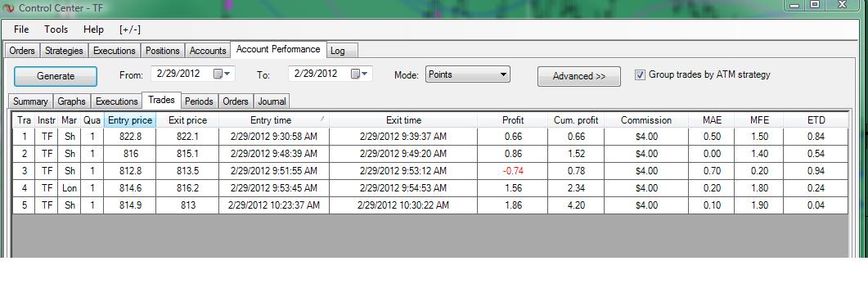The width and height of the screenshot is (868, 306).
Task: Maximize the Control Center window
Action: coord(815,4)
